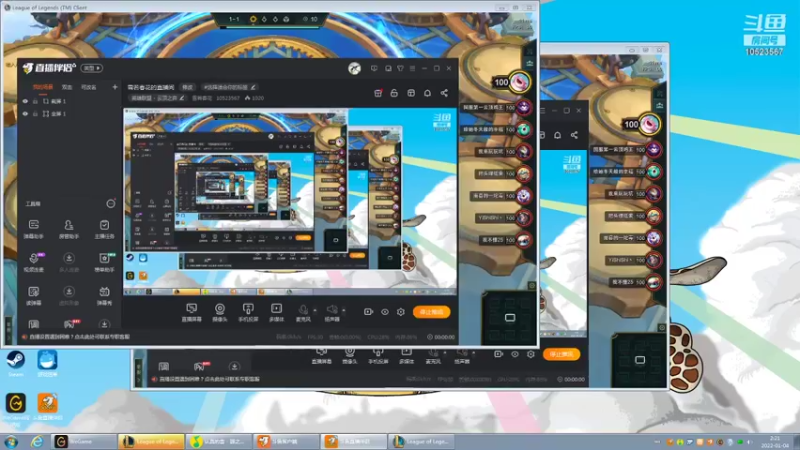Click the minimap toggle in front League window

509,318
